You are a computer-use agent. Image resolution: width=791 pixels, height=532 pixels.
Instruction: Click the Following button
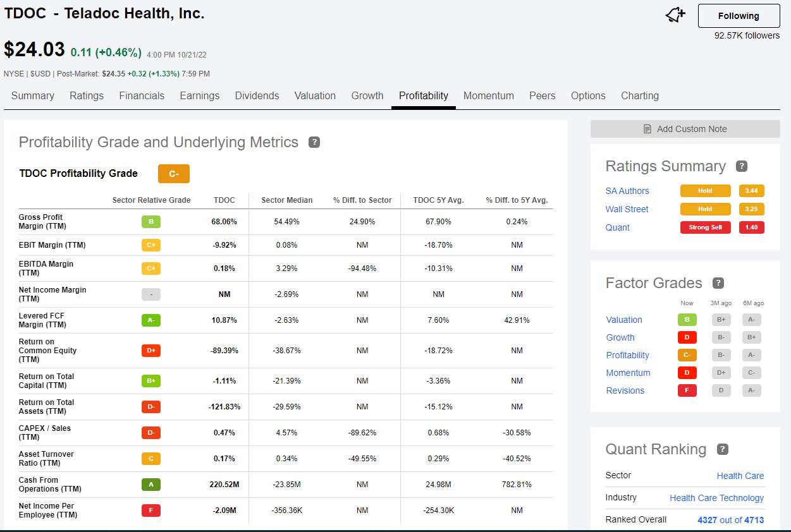(x=739, y=16)
